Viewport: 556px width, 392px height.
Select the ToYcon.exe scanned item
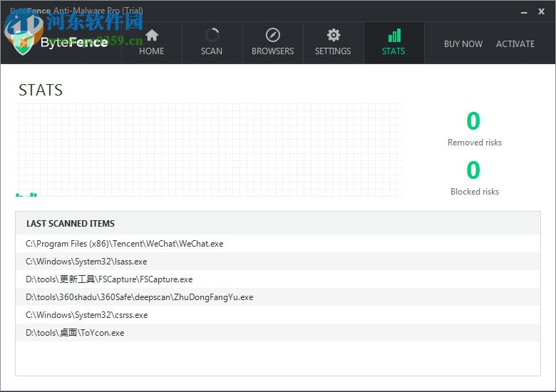(x=278, y=332)
